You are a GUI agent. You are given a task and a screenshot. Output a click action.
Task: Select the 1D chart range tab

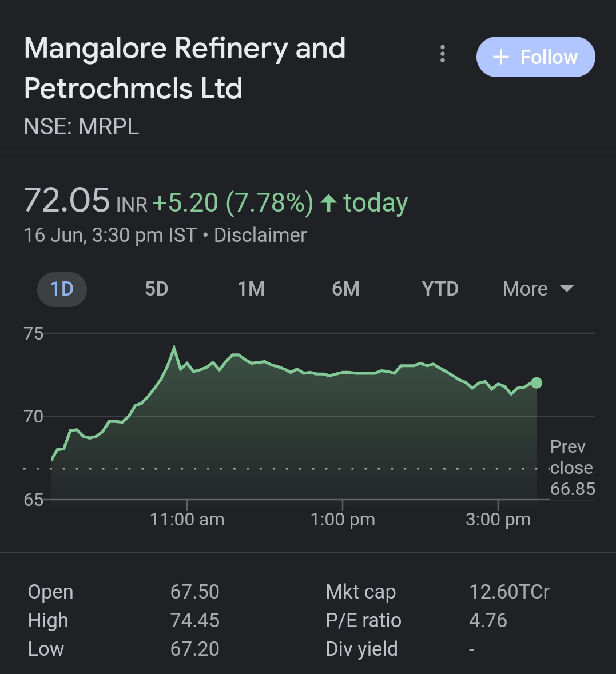point(62,289)
